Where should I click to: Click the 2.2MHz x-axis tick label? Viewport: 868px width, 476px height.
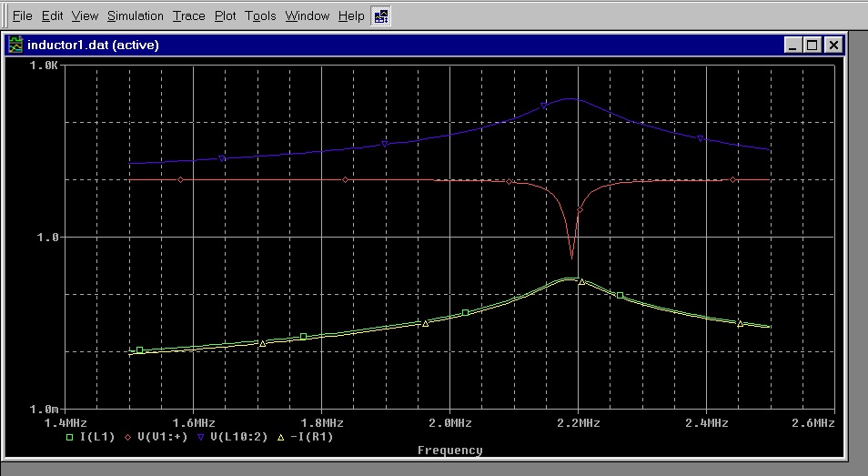coord(578,423)
